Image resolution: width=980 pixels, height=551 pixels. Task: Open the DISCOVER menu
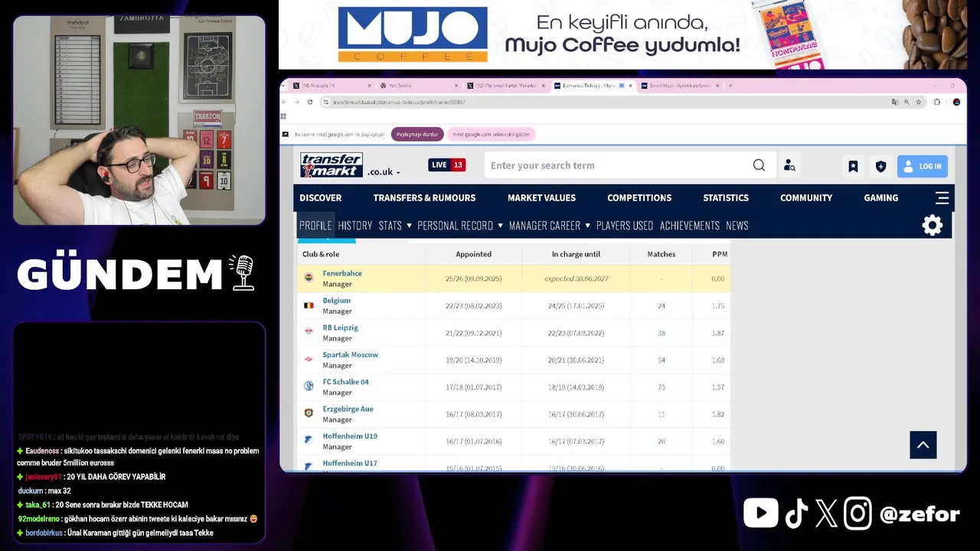point(321,197)
